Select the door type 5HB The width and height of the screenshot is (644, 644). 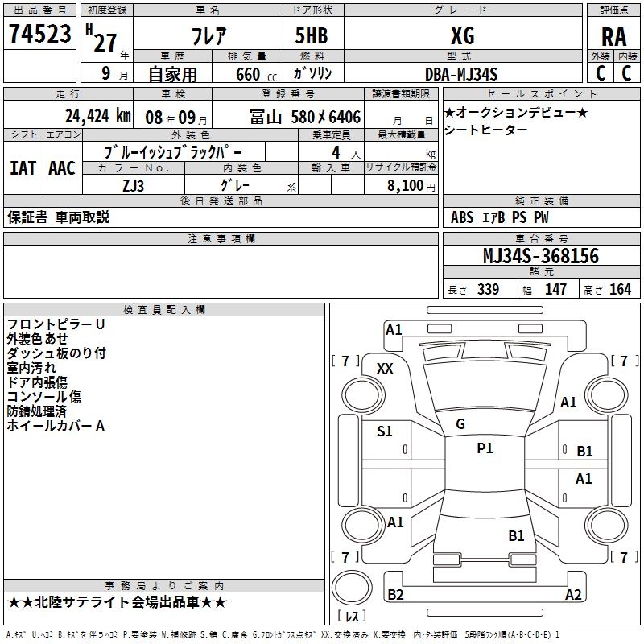[x=312, y=35]
